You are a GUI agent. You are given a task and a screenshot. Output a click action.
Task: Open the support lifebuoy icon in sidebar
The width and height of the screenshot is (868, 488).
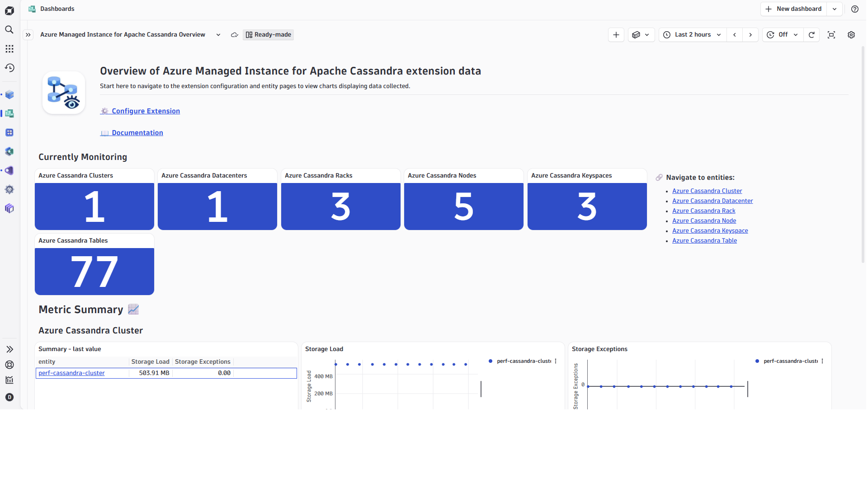coord(9,365)
